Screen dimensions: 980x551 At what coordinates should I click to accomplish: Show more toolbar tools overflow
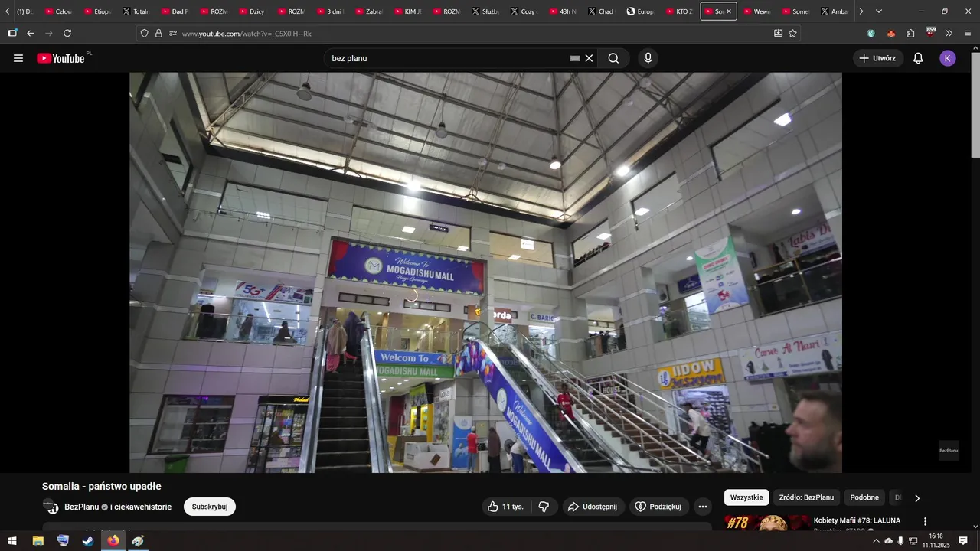(949, 34)
